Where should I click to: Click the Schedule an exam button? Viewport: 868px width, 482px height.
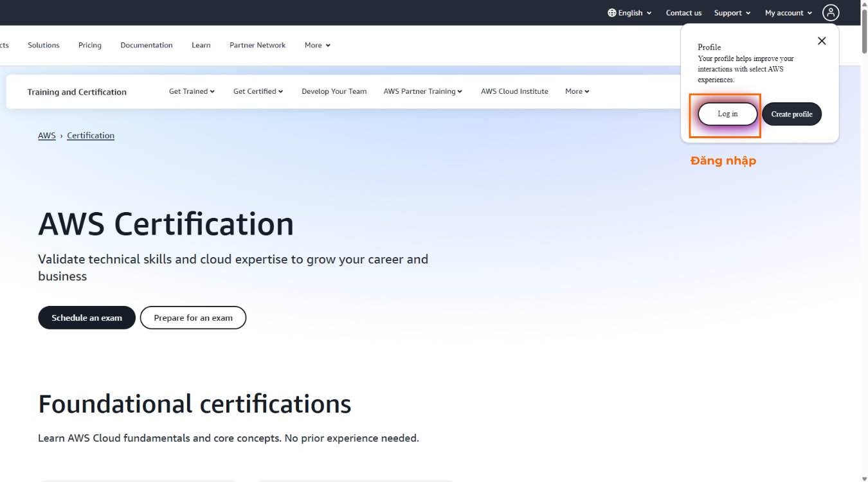coord(87,317)
